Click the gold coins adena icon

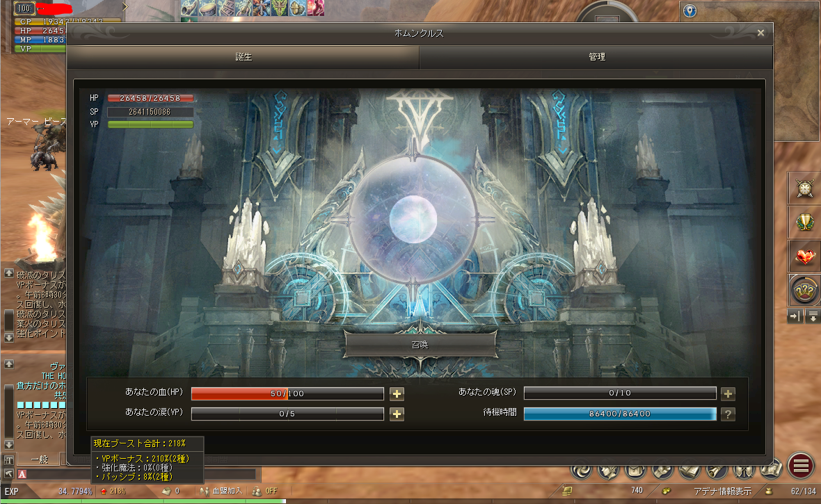point(666,491)
